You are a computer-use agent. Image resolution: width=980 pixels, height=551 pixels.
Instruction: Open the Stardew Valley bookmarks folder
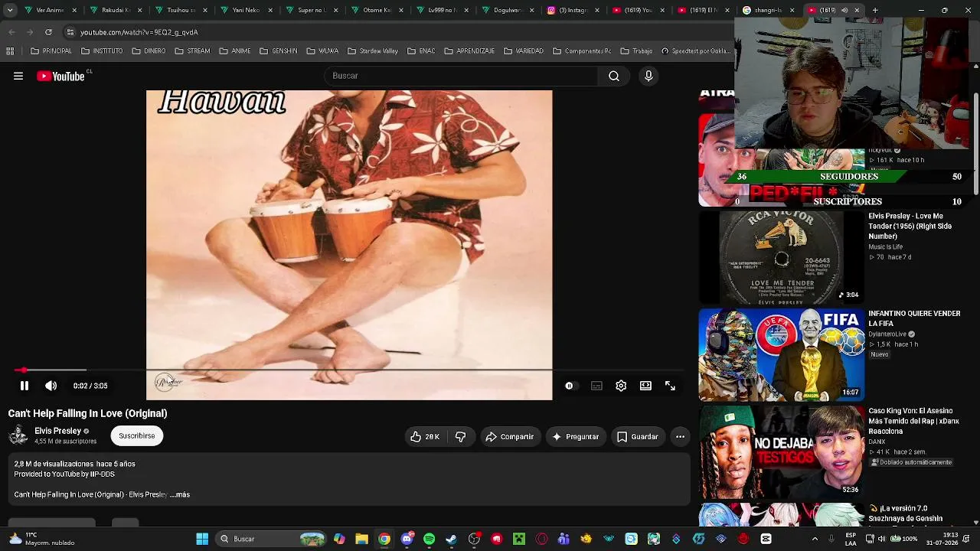pos(373,51)
